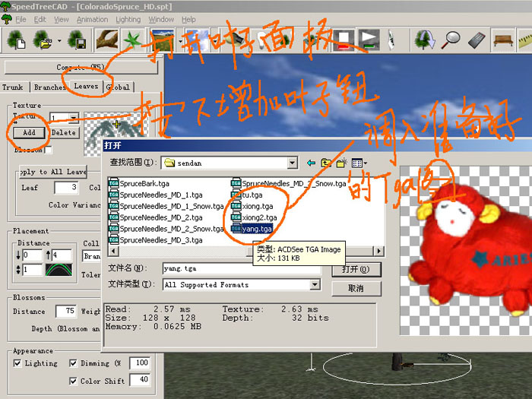Click file list scrollbar right arrow
The image size is (532, 399).
378,251
